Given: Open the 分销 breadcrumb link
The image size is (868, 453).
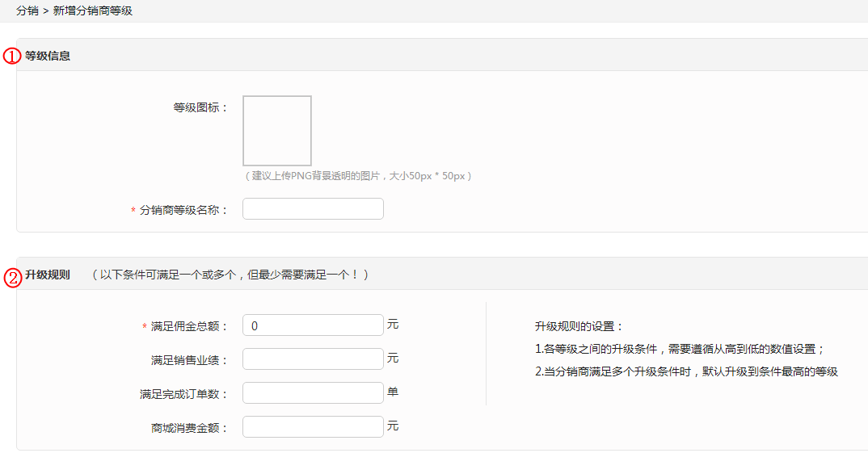Looking at the screenshot, I should point(27,10).
